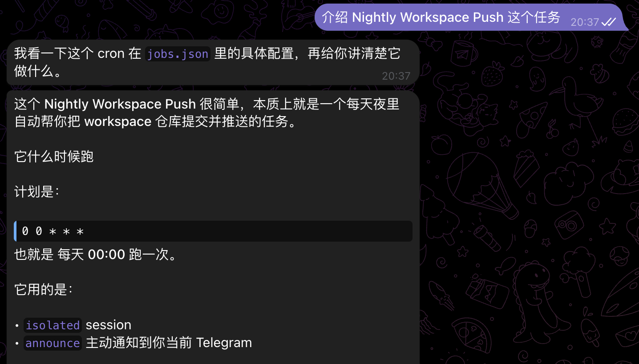Click the isolated inline code tag
The width and height of the screenshot is (639, 364).
click(x=53, y=325)
